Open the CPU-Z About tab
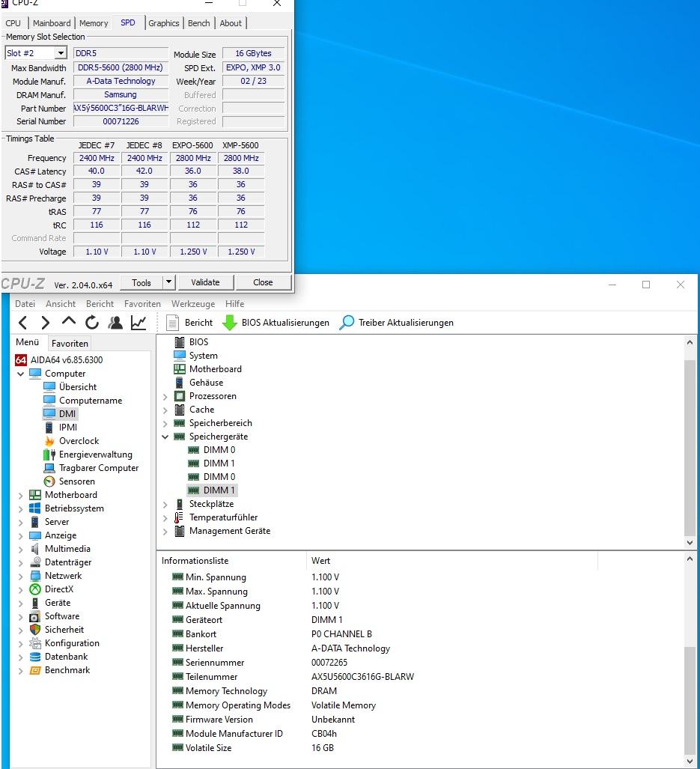Viewport: 700px width, 769px height. pos(231,23)
